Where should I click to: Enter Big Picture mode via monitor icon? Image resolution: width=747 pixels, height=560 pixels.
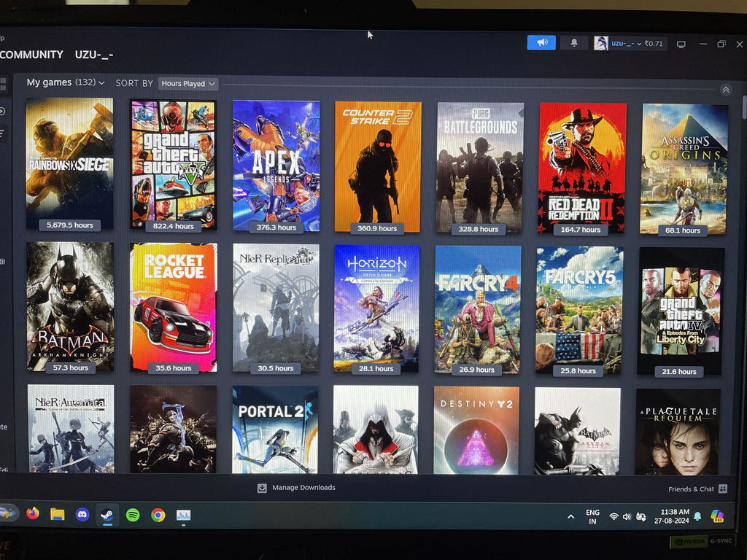coord(681,44)
